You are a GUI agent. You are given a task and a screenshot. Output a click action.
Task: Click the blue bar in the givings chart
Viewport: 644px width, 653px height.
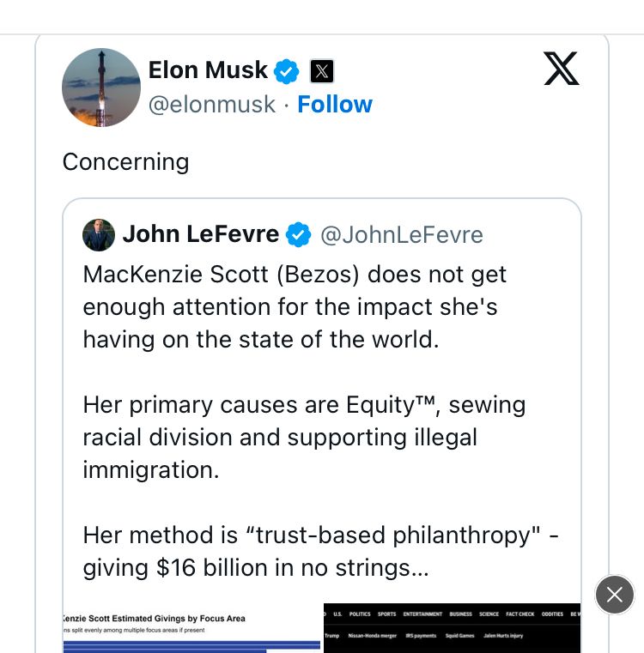coord(191,647)
